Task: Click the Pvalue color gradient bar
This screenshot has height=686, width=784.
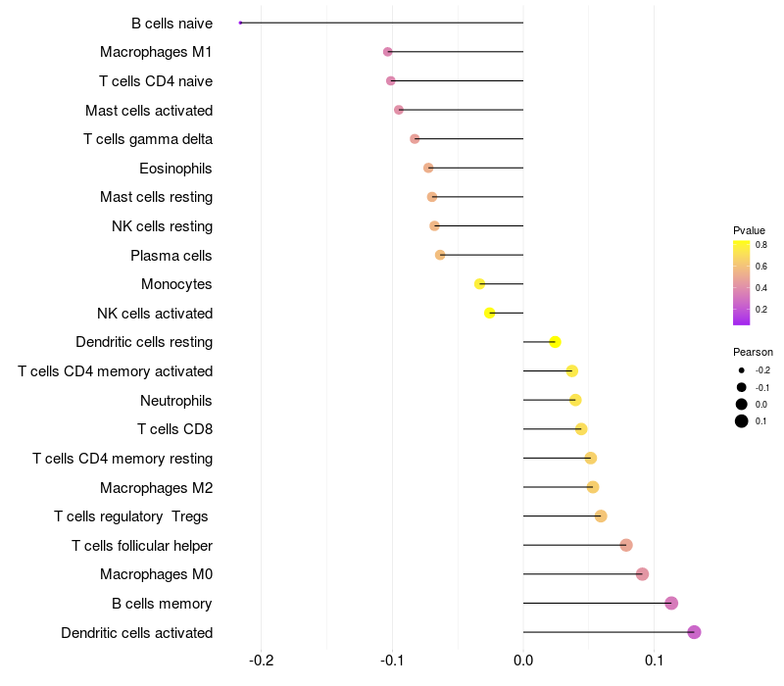Action: pos(741,282)
